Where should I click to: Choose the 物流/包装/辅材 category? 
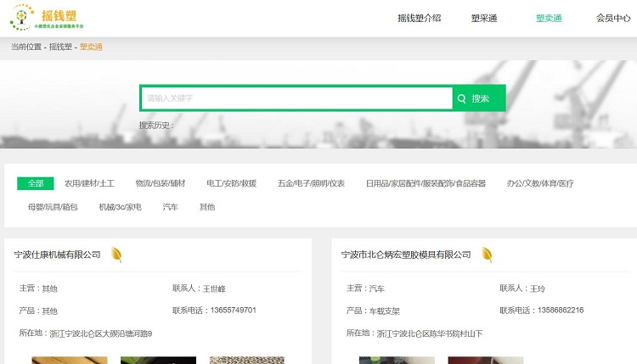tap(160, 183)
